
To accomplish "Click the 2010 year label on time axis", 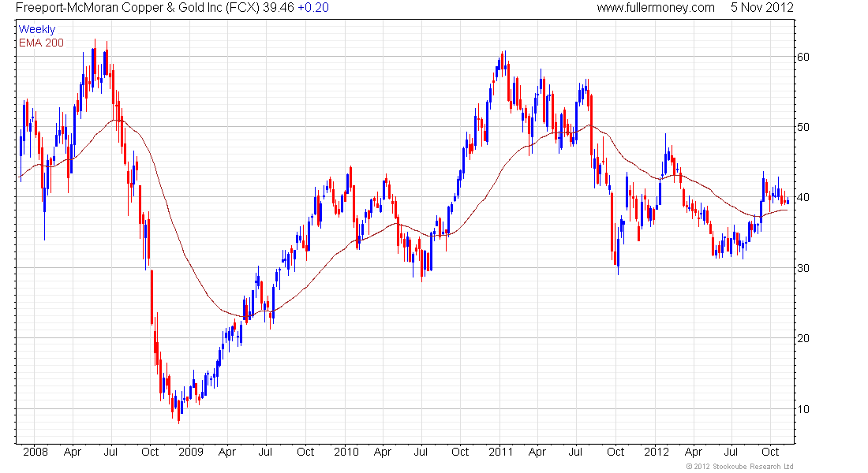I will tap(346, 452).
